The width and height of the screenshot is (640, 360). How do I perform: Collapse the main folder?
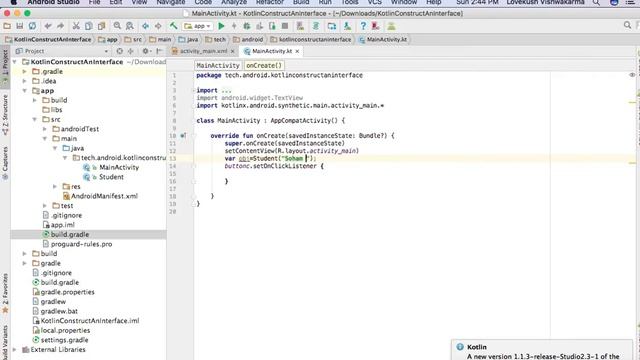pyautogui.click(x=45, y=138)
